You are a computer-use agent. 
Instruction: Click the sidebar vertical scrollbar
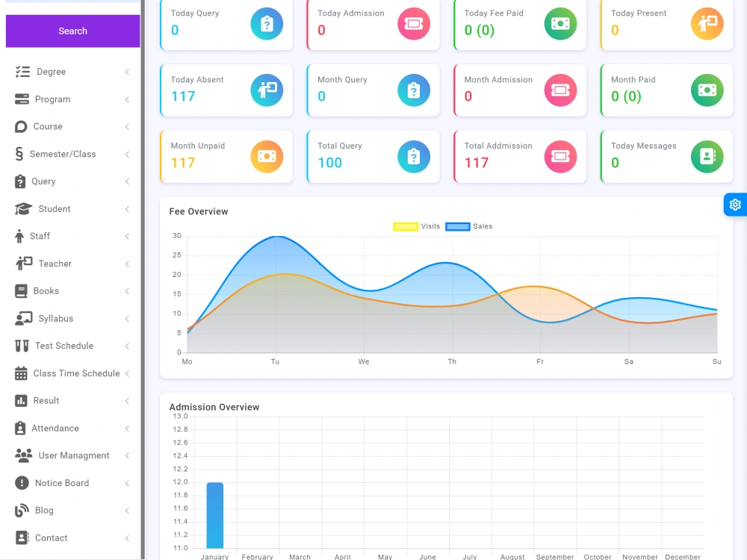click(x=143, y=280)
